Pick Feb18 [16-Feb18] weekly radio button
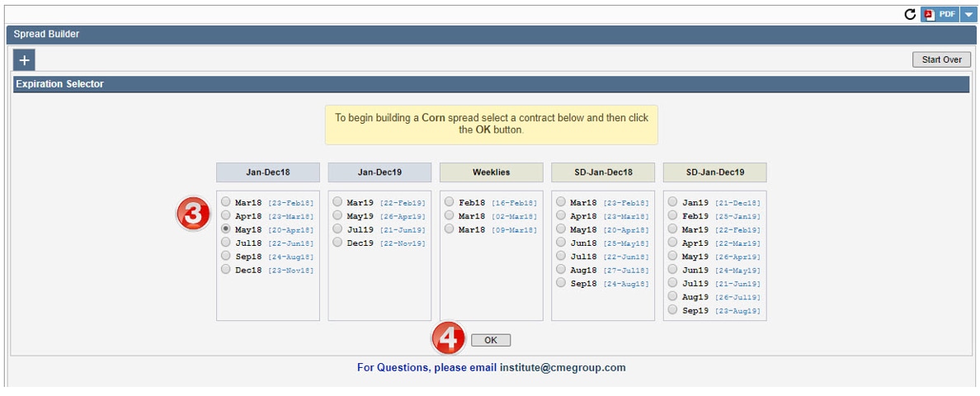Image resolution: width=980 pixels, height=396 pixels. [x=449, y=202]
